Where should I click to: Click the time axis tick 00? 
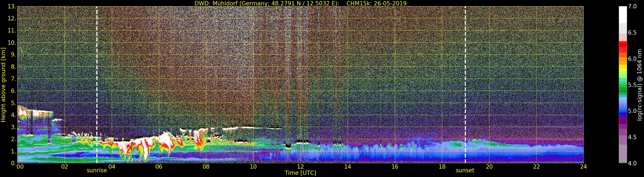coord(20,167)
